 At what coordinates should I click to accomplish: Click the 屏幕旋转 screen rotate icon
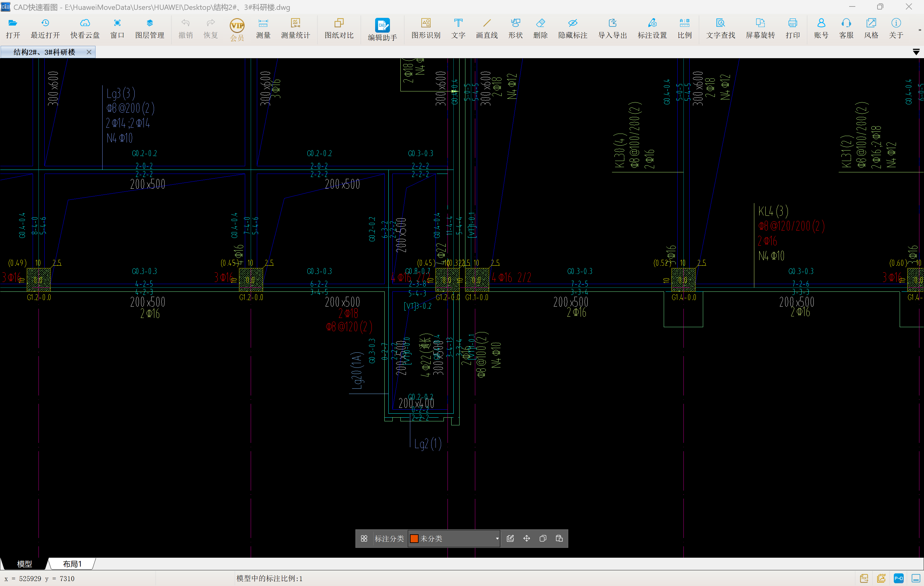(760, 28)
